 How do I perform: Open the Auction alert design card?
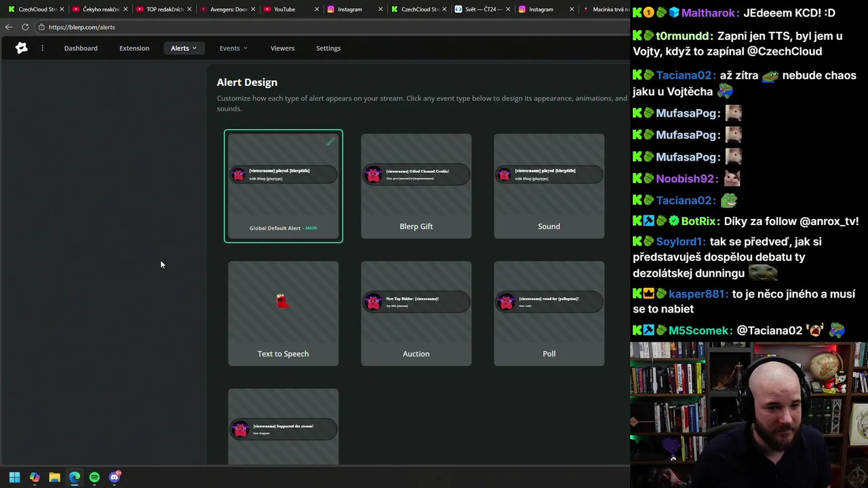point(416,313)
